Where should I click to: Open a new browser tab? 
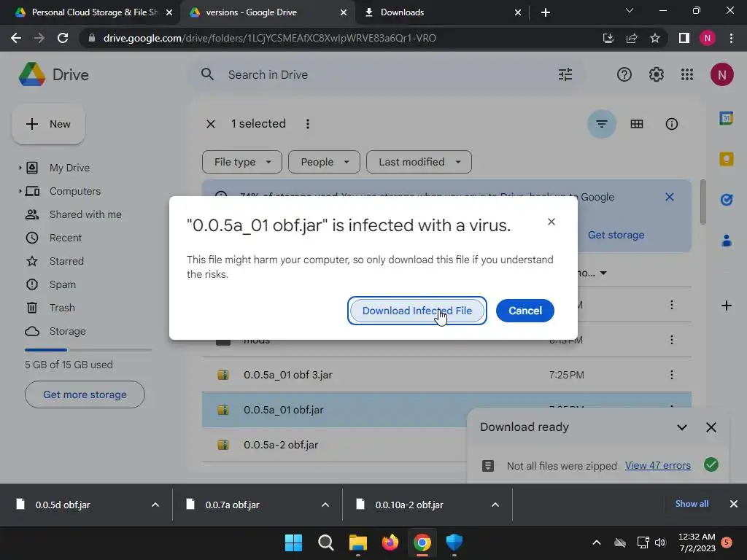[546, 12]
